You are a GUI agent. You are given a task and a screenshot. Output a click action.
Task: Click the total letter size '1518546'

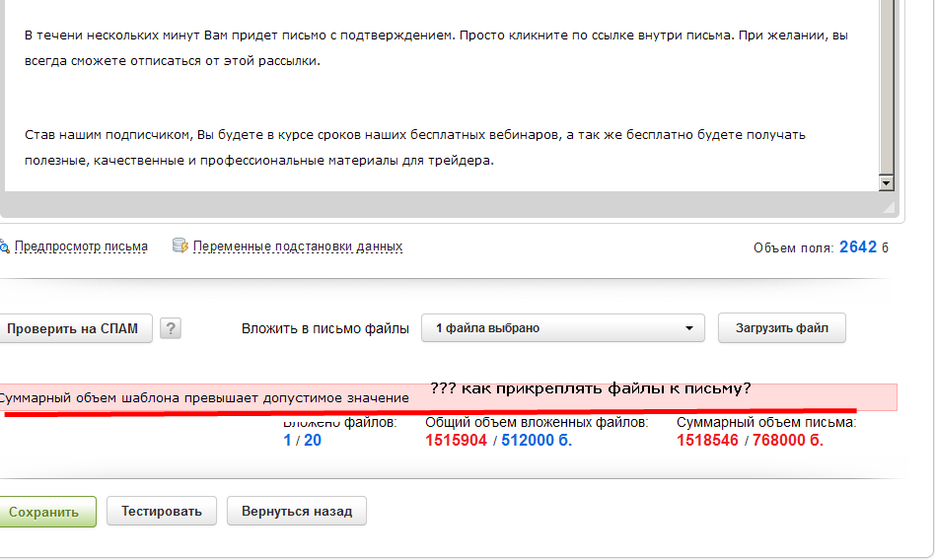(x=707, y=441)
